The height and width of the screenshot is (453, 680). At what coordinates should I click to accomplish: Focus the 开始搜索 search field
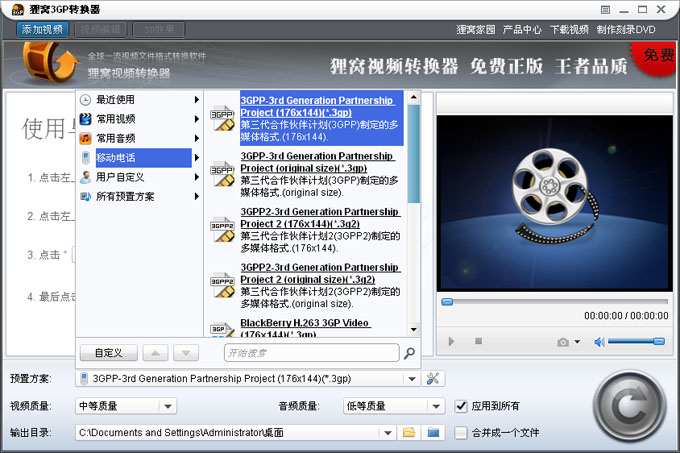pyautogui.click(x=312, y=353)
